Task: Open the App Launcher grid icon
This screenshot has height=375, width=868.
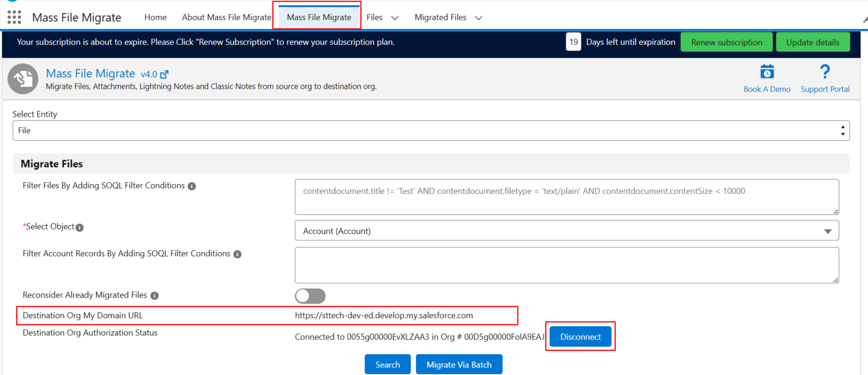Action: click(x=14, y=17)
